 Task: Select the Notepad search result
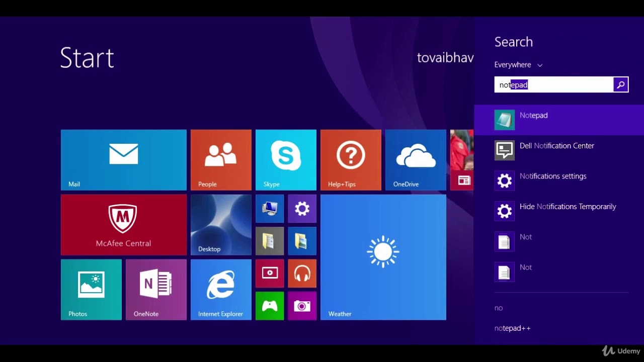coord(559,120)
